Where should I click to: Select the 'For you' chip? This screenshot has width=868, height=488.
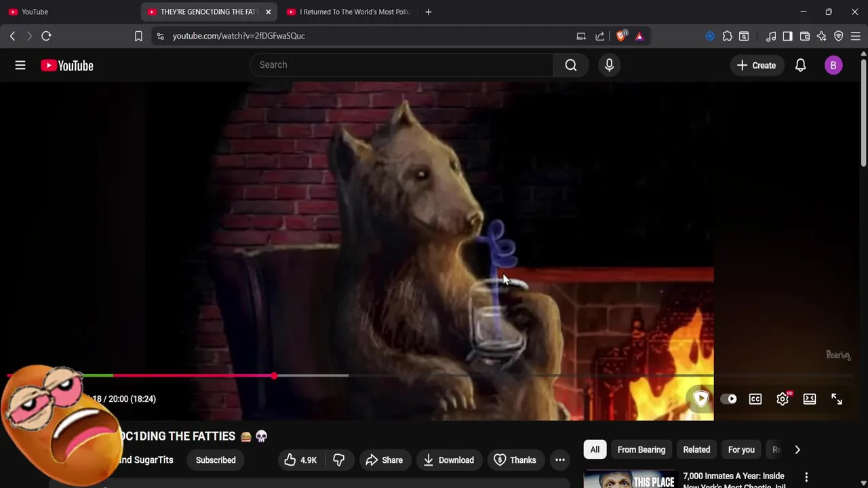point(741,449)
